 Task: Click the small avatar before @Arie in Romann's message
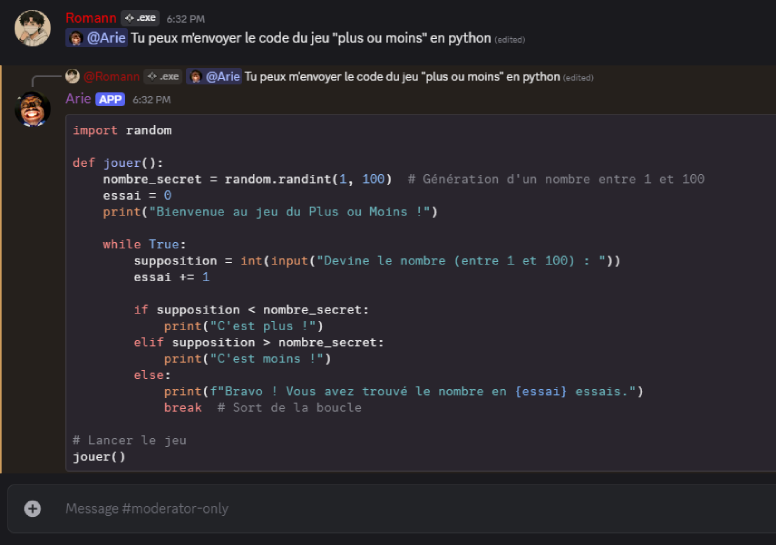click(74, 38)
